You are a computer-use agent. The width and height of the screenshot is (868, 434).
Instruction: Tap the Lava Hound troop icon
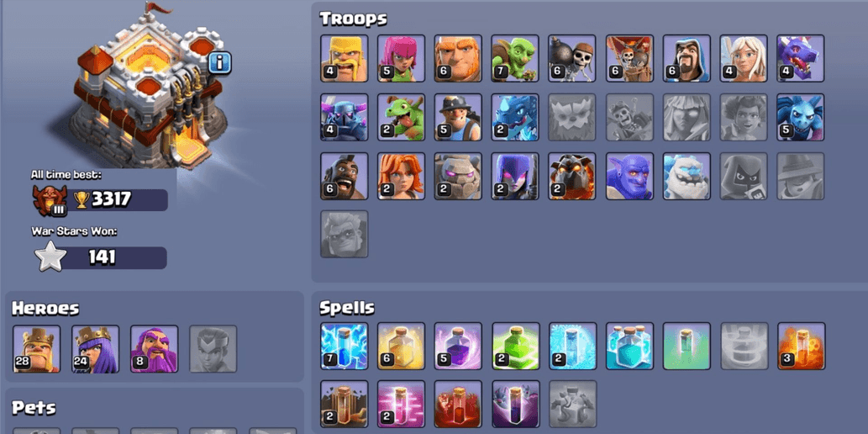[572, 177]
